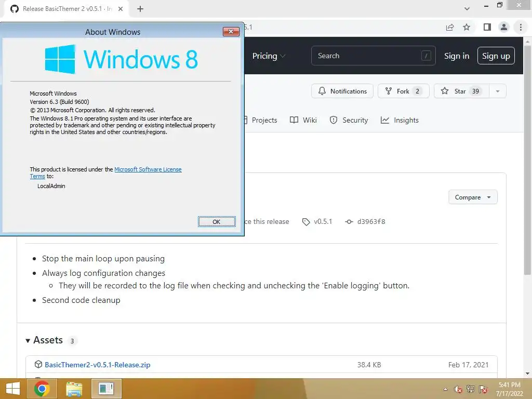Image resolution: width=532 pixels, height=399 pixels.
Task: Close the About Windows dialog
Action: click(231, 32)
